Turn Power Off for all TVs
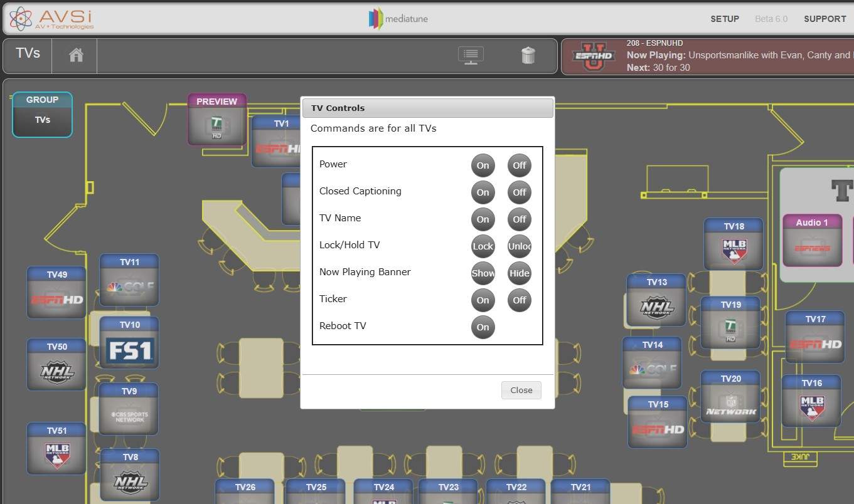This screenshot has width=854, height=504. (520, 165)
